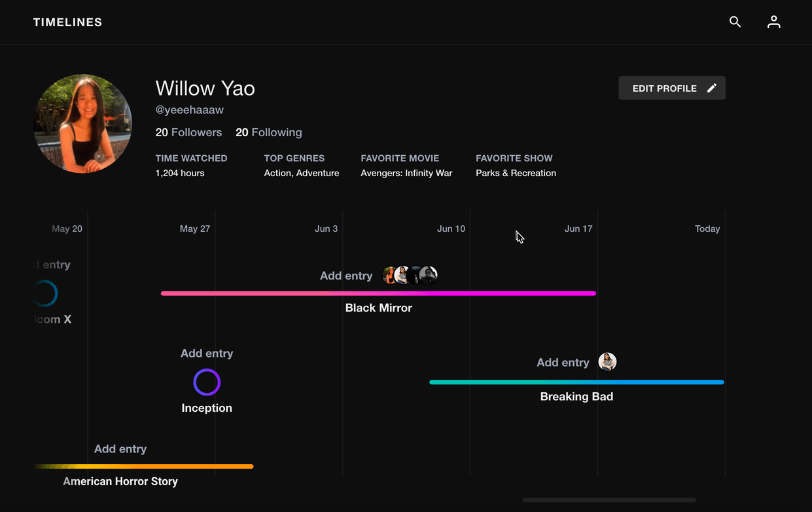The height and width of the screenshot is (512, 812).
Task: Click favorite movie Avengers: Infinity War
Action: pyautogui.click(x=406, y=174)
